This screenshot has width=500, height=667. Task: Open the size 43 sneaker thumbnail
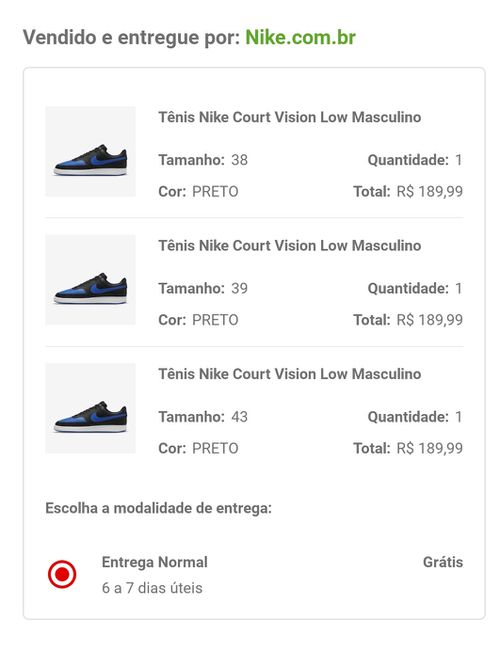91,408
